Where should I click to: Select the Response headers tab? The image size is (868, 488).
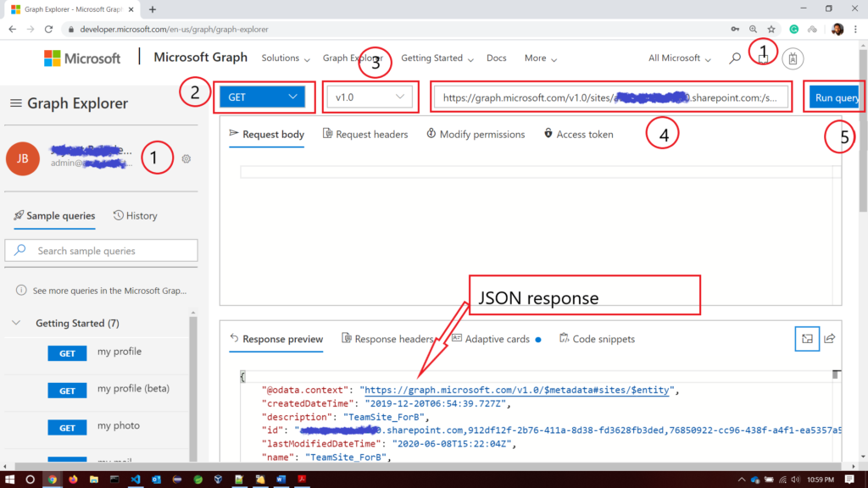tap(387, 339)
